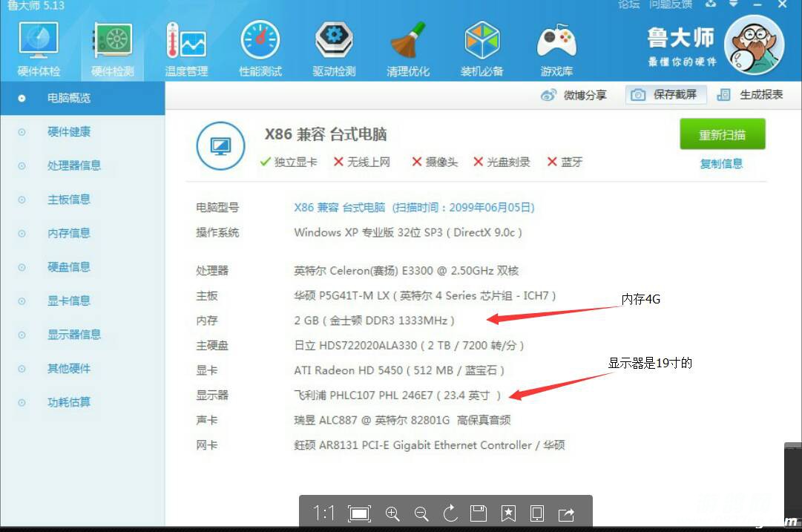Select 电脑概览 in sidebar
This screenshot has width=802, height=532.
pyautogui.click(x=82, y=98)
